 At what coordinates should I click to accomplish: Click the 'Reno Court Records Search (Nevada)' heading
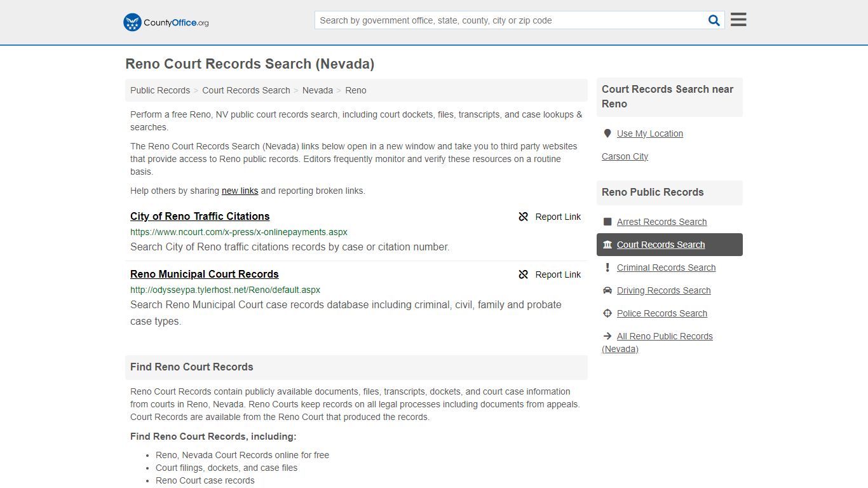coord(250,64)
